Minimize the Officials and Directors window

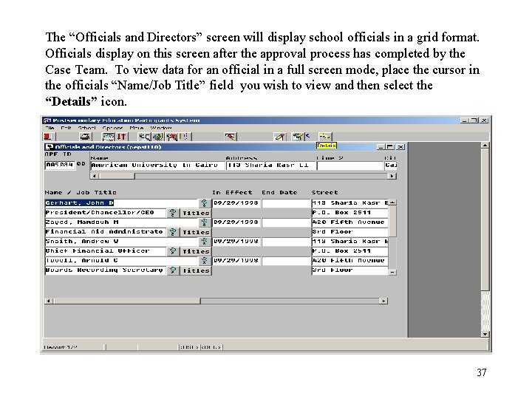(x=381, y=147)
